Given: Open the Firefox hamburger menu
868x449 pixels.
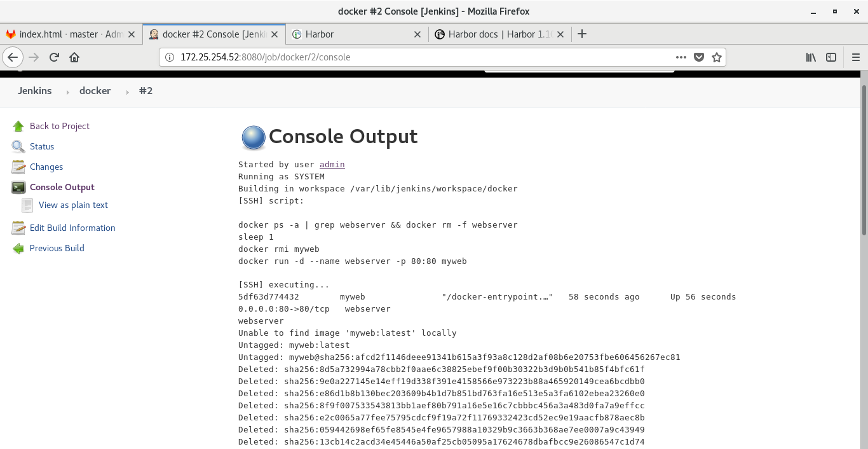Looking at the screenshot, I should click(855, 57).
